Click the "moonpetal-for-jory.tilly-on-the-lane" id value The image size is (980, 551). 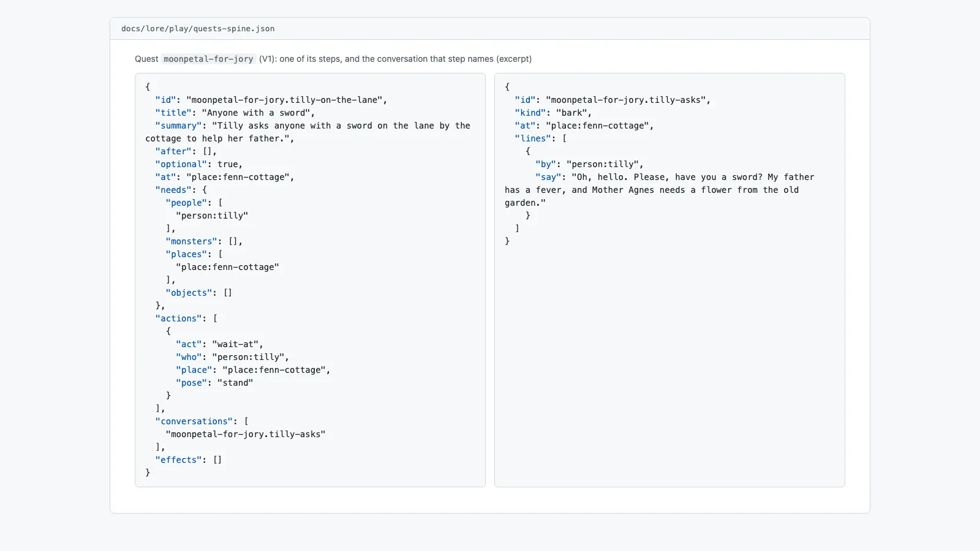(285, 100)
